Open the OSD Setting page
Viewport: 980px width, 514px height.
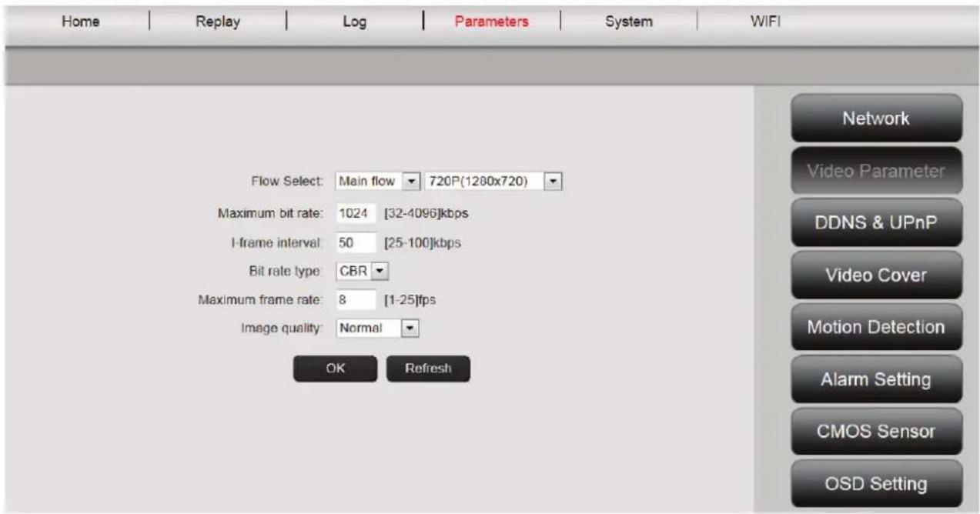(876, 484)
